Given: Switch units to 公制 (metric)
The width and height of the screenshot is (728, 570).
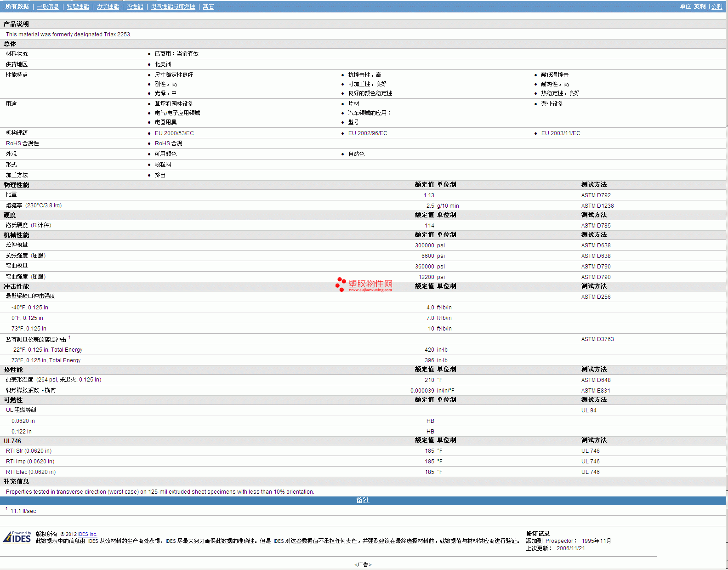Looking at the screenshot, I should tap(717, 6).
